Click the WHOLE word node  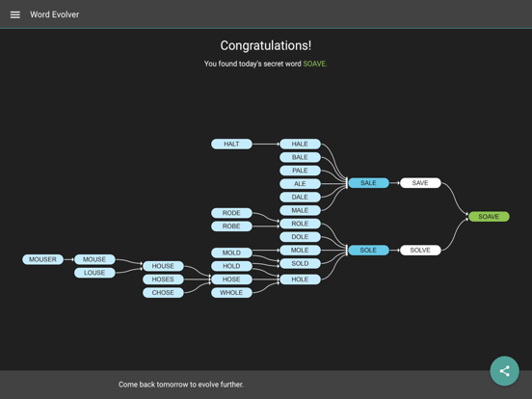click(x=231, y=292)
